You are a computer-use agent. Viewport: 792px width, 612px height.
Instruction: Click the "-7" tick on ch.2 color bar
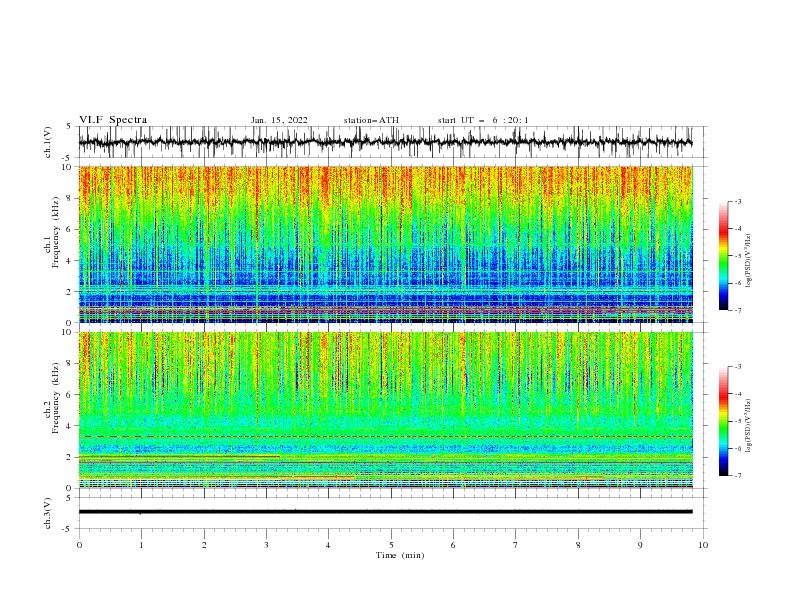tap(738, 475)
